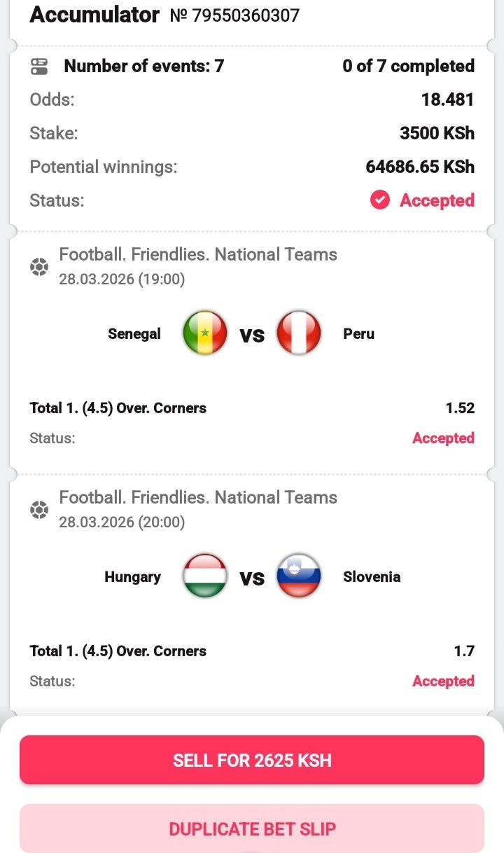Tap the Senegal flag icon
This screenshot has width=504, height=853.
204,333
